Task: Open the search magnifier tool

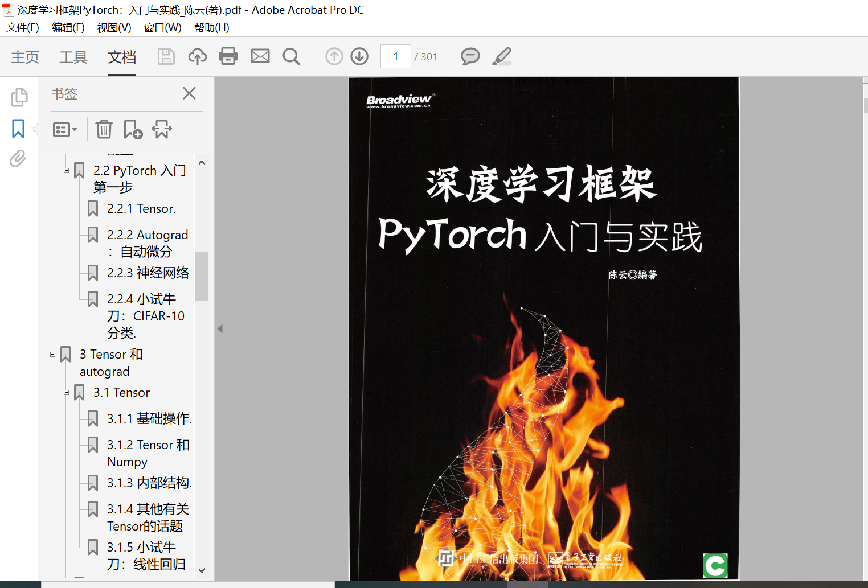Action: pos(291,56)
